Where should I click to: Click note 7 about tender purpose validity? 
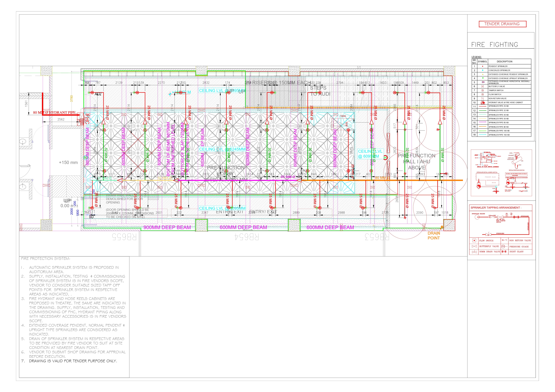coord(73,361)
